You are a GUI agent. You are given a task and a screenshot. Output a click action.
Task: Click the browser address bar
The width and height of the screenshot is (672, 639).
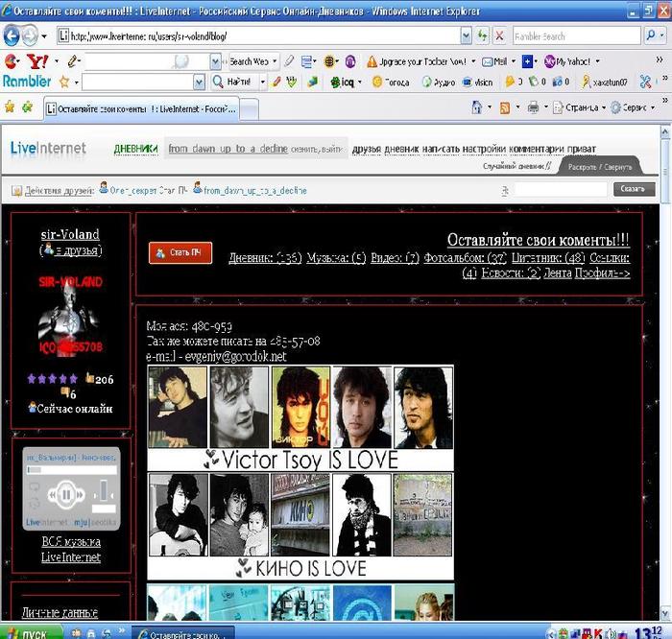pos(259,35)
